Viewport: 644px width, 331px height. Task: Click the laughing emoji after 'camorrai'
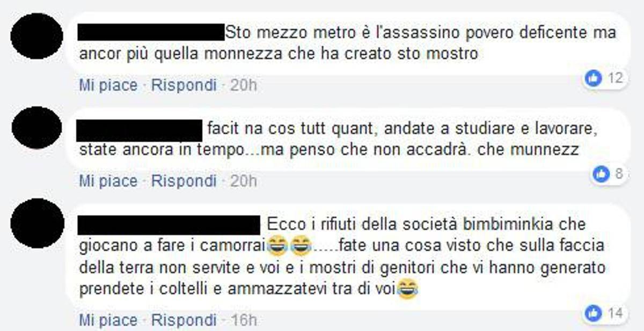click(278, 246)
